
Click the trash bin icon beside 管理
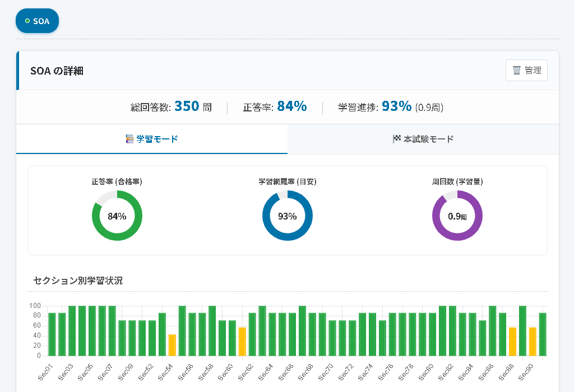click(517, 71)
